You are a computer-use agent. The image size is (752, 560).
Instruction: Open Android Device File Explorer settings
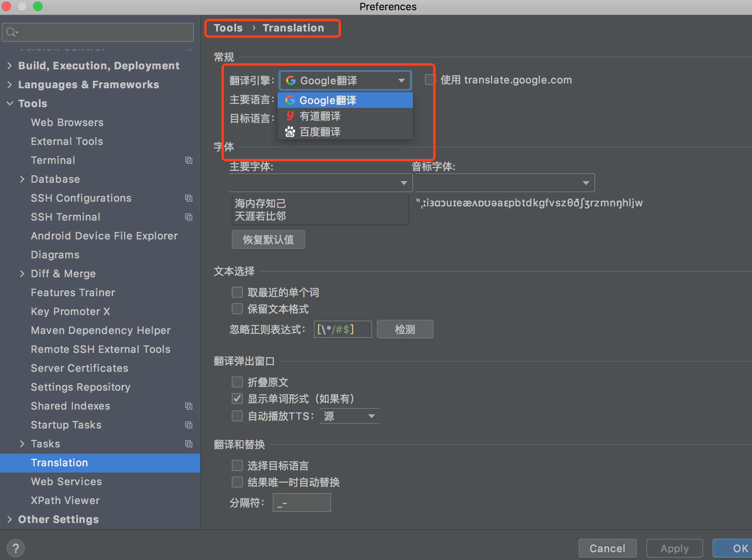tap(104, 236)
